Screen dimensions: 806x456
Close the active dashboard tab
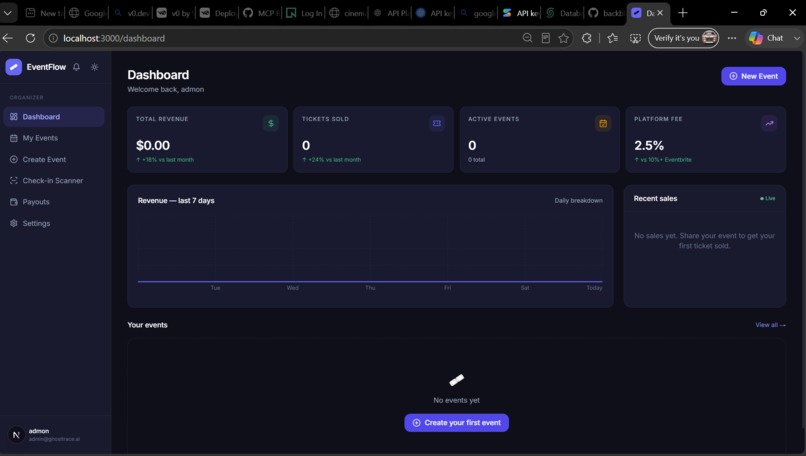tap(660, 13)
